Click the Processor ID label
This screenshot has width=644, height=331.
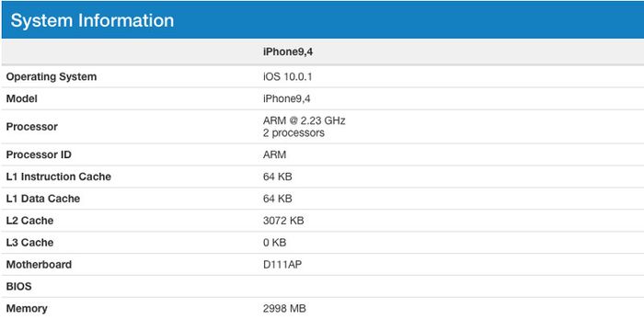(x=39, y=154)
